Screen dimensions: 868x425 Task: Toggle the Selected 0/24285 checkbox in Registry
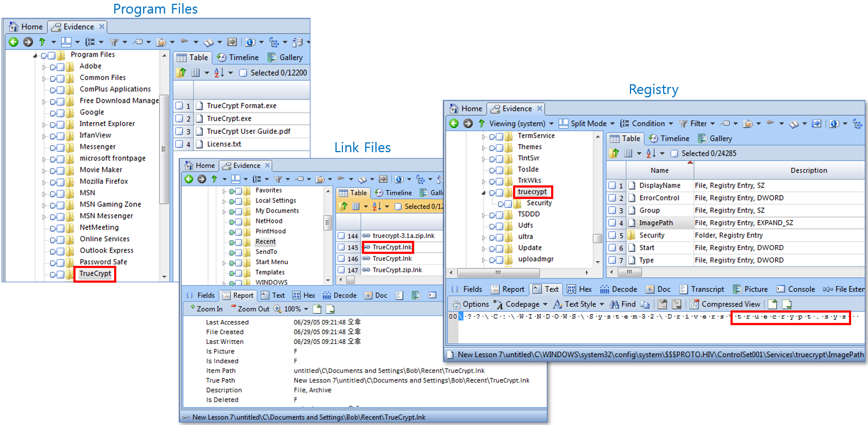click(x=674, y=153)
